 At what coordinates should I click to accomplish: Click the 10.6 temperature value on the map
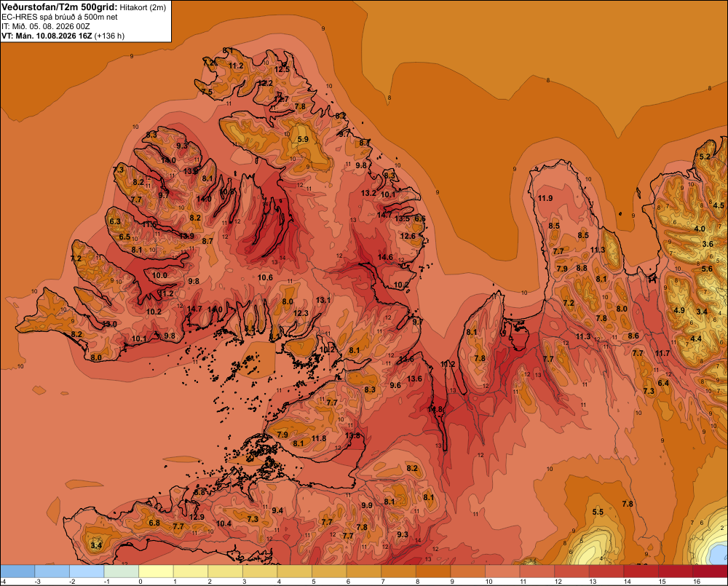[x=265, y=277]
